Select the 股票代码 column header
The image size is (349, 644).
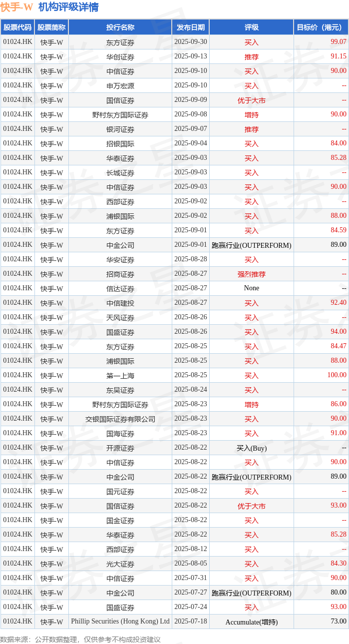pyautogui.click(x=17, y=27)
